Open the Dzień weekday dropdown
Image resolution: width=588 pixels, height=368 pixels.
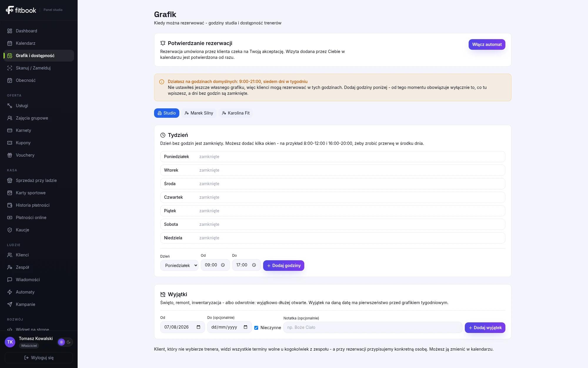pyautogui.click(x=179, y=265)
